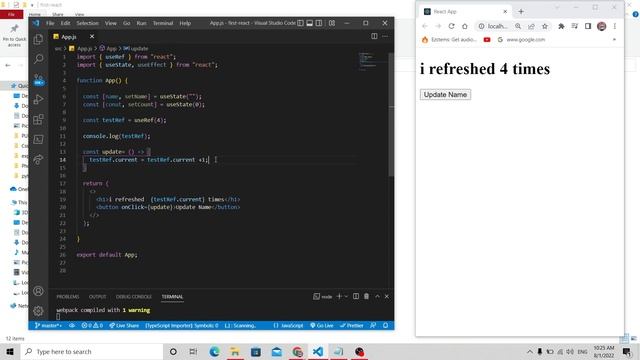Open the Chrome profile avatar
This screenshot has height=360, width=640.
click(x=601, y=26)
